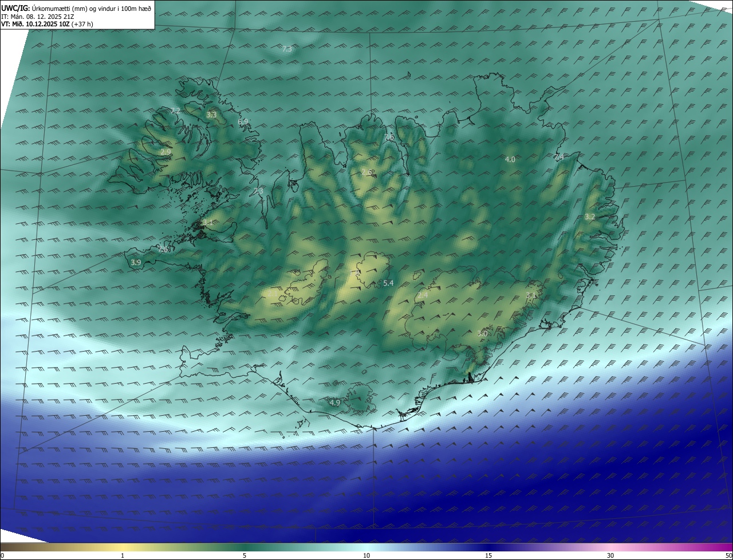Click color scale tick label 15

(x=488, y=555)
